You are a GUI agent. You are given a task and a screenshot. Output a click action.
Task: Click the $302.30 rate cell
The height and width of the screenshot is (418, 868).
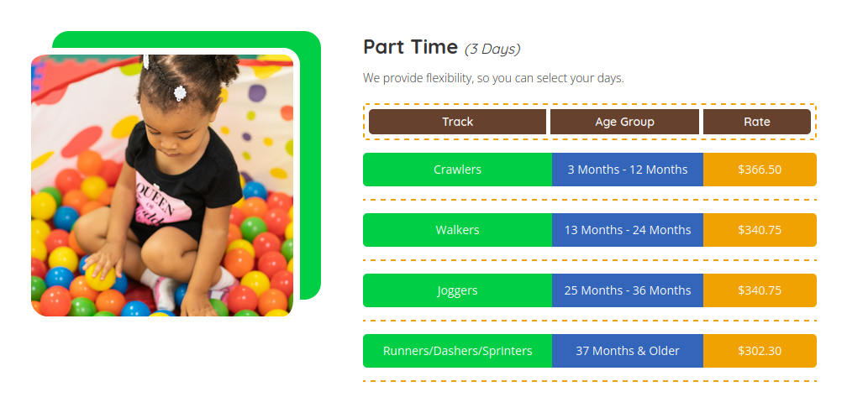[760, 351]
